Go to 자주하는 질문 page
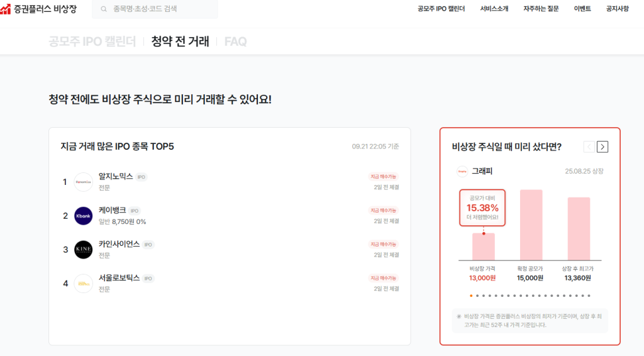 (x=541, y=9)
